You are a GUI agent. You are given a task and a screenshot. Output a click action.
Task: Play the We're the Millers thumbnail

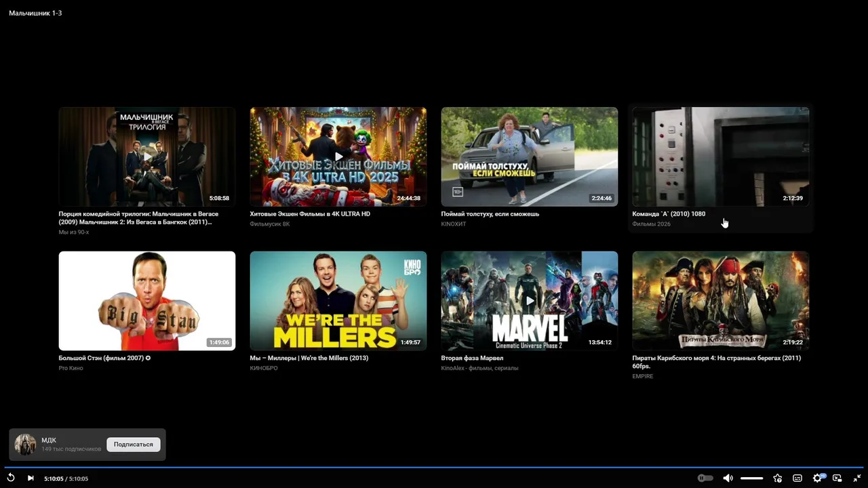coord(338,301)
